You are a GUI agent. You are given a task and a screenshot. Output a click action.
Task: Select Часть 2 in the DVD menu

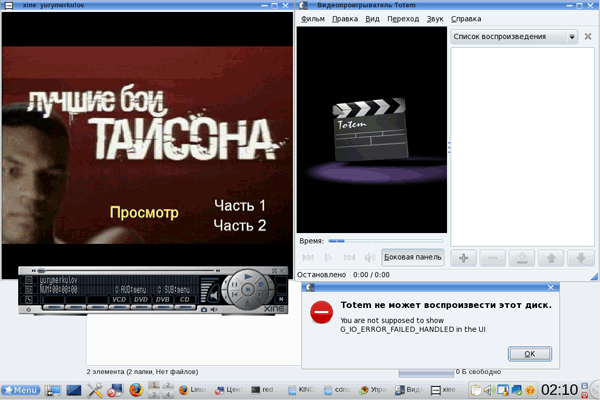coord(240,225)
